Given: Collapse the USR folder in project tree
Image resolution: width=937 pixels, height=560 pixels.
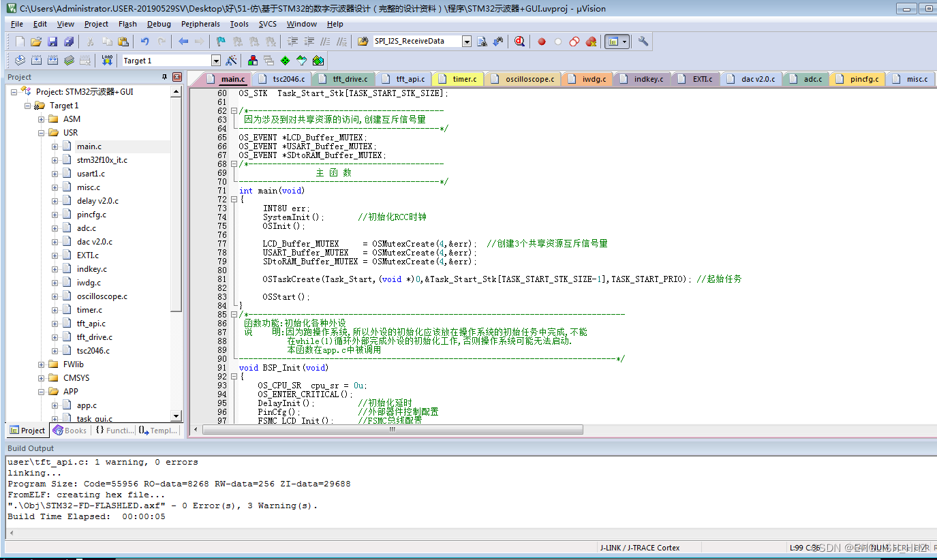Looking at the screenshot, I should (42, 133).
